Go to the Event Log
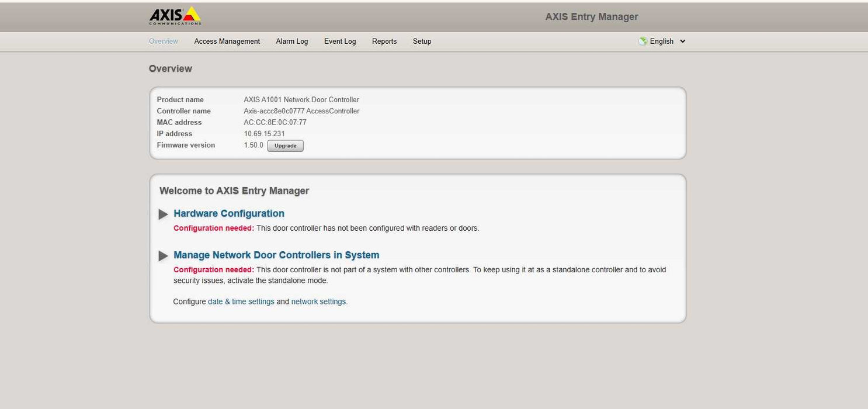The height and width of the screenshot is (409, 868). click(340, 41)
